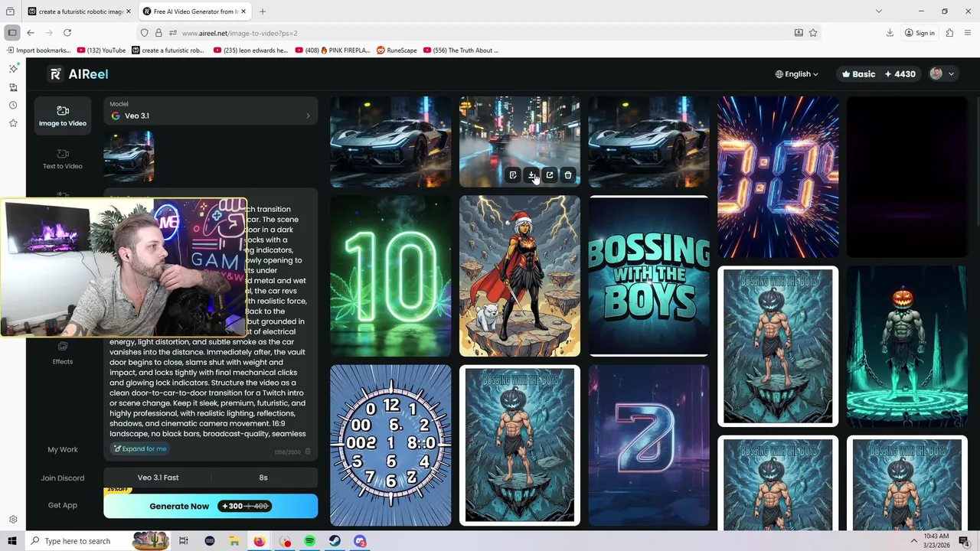The width and height of the screenshot is (980, 551).
Task: Click Generate Now button
Action: click(x=211, y=506)
